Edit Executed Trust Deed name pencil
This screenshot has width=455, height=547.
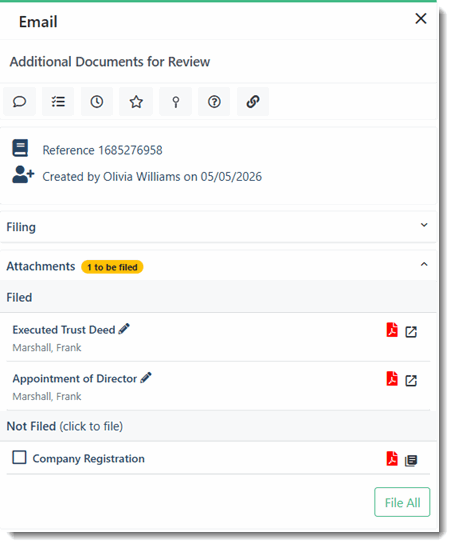point(124,329)
